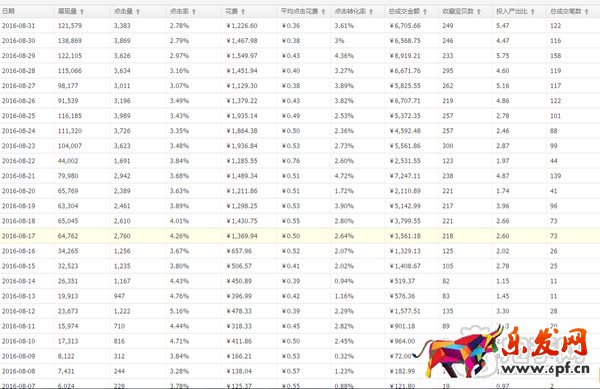The height and width of the screenshot is (389, 600).
Task: Click the colorful bull logo
Action: 459,352
